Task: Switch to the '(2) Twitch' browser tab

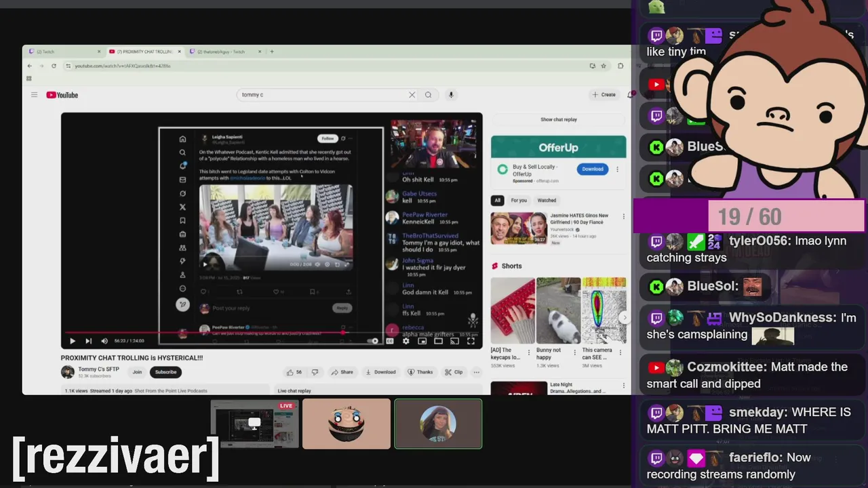Action: tap(64, 52)
